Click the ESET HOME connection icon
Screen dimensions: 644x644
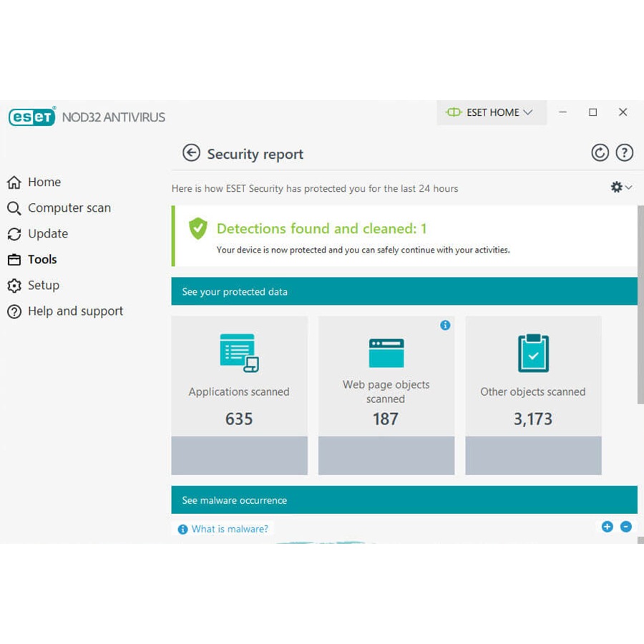click(x=454, y=112)
